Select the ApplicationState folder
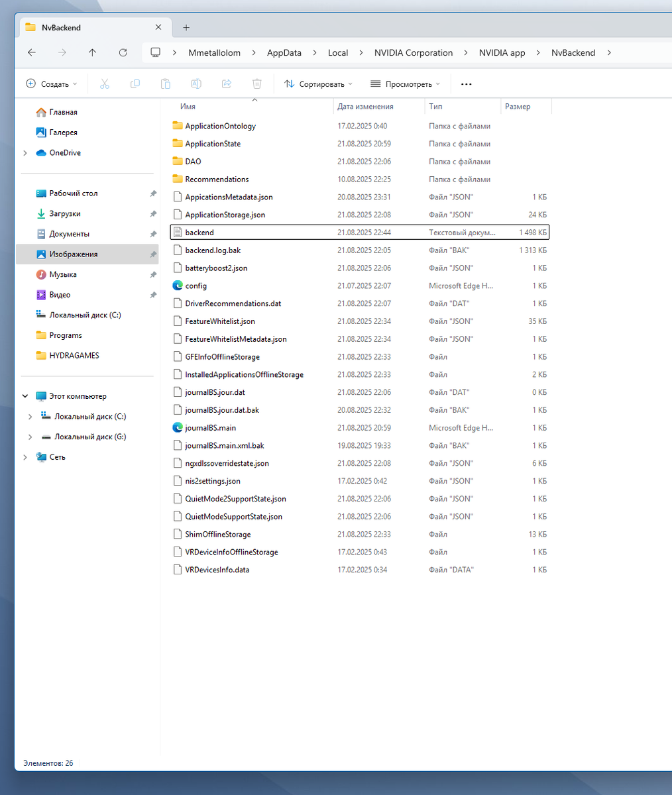Screen dimensions: 672x795 coord(360,144)
